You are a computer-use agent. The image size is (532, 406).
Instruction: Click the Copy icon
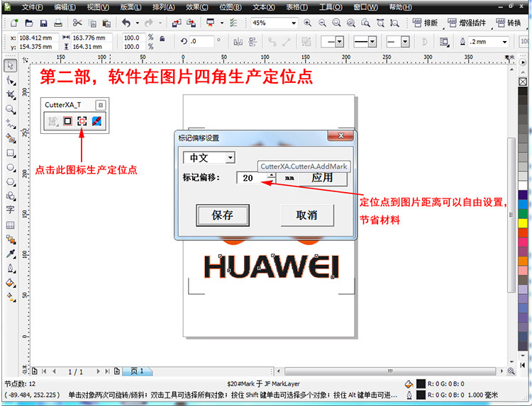click(92, 23)
